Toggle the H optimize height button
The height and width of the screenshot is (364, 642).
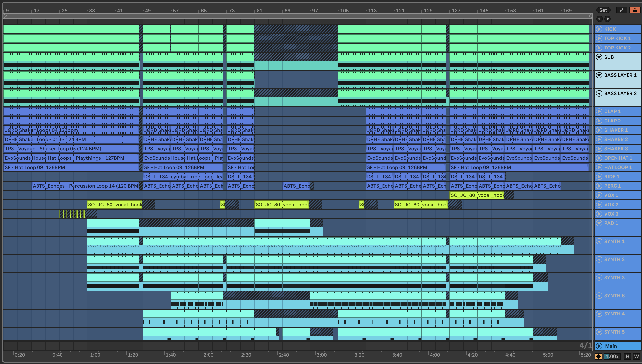pyautogui.click(x=627, y=356)
